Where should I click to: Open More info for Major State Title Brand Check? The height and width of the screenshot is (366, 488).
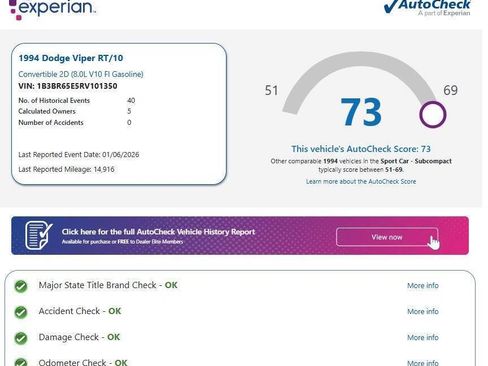(423, 286)
